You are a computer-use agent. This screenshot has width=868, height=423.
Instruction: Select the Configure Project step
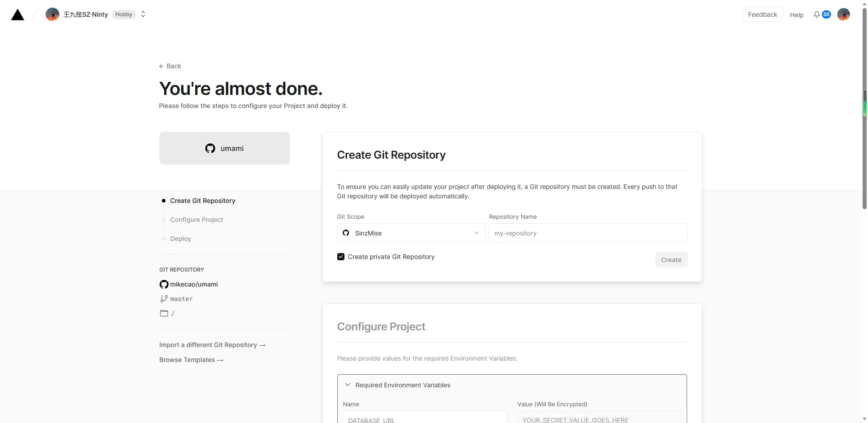tap(197, 220)
